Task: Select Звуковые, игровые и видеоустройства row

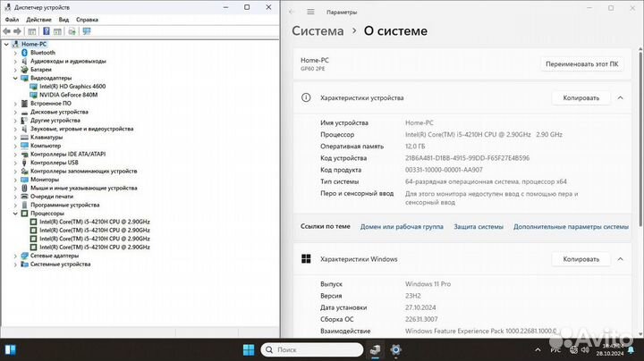Action: 81,129
